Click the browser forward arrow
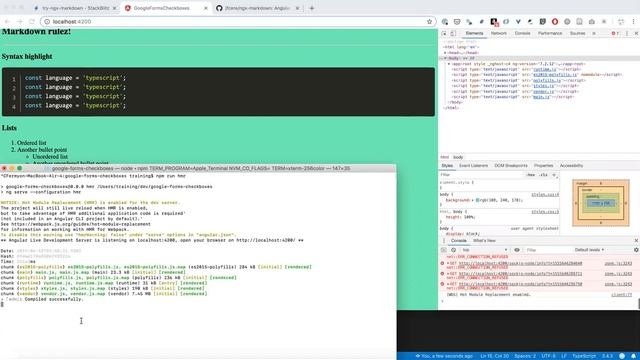Screen dimensions: 640x360 coord(19,22)
